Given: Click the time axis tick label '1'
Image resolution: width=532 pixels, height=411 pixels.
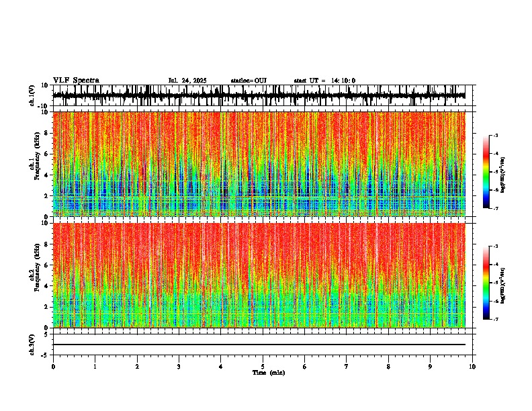Looking at the screenshot, I should coord(95,367).
